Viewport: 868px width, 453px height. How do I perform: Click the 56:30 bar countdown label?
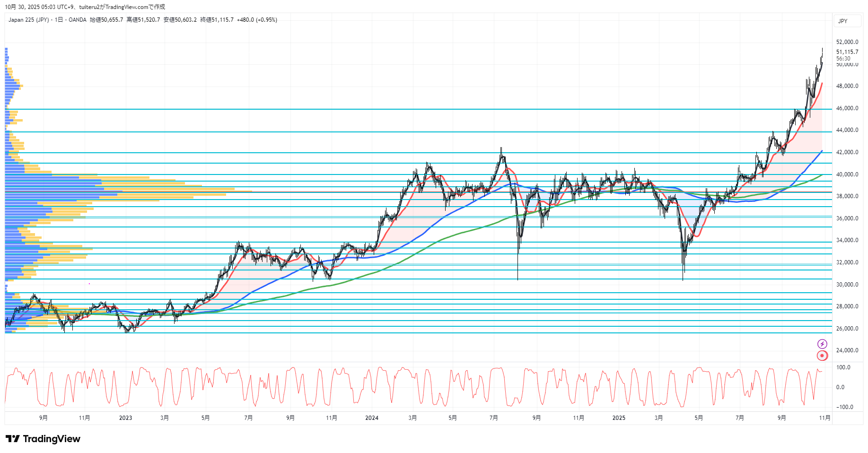click(x=843, y=59)
